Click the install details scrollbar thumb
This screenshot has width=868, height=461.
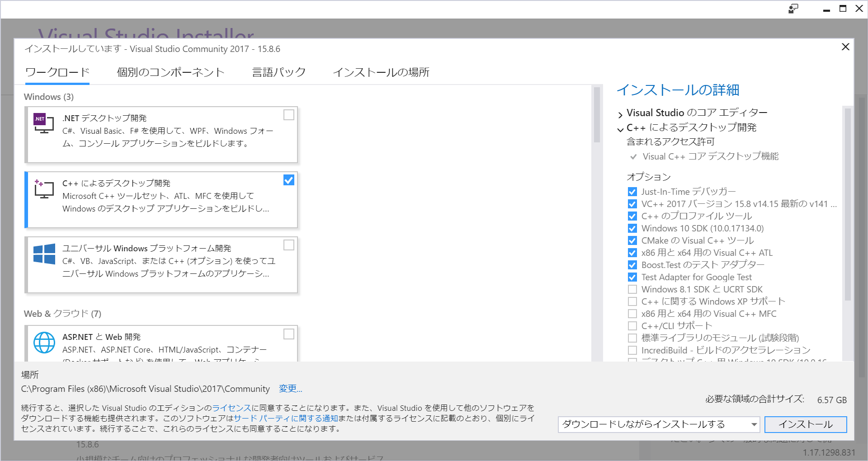[848, 204]
